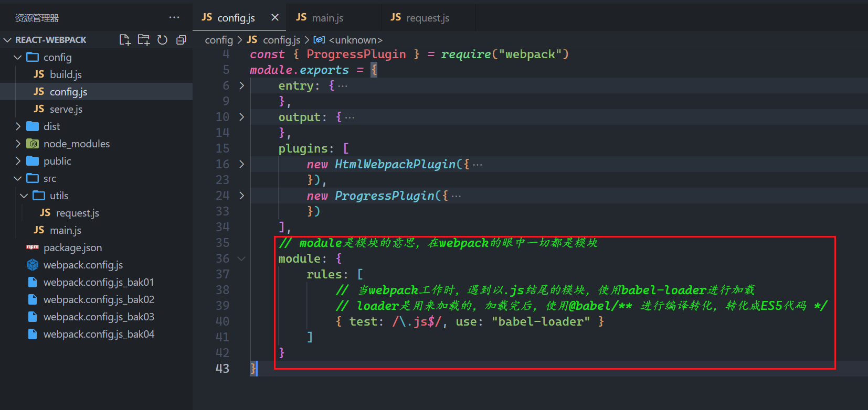The height and width of the screenshot is (410, 868).
Task: Click the JS icon beside build.js
Action: point(39,74)
